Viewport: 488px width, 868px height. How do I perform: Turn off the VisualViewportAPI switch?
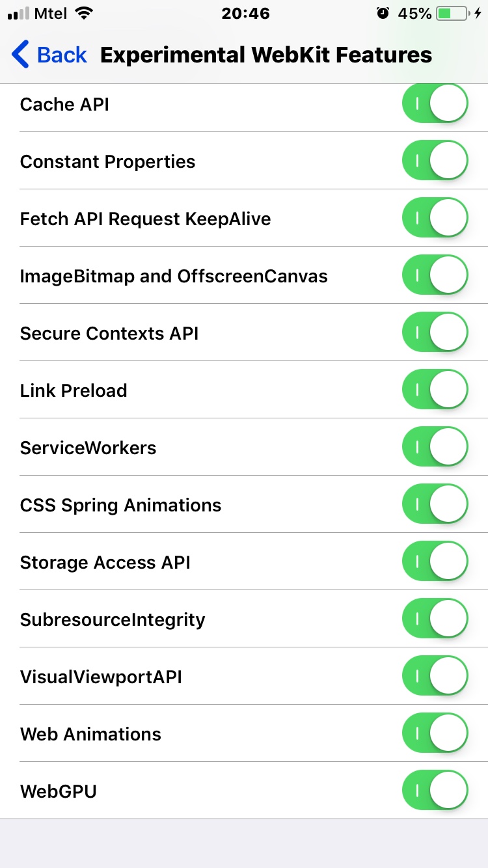[435, 677]
